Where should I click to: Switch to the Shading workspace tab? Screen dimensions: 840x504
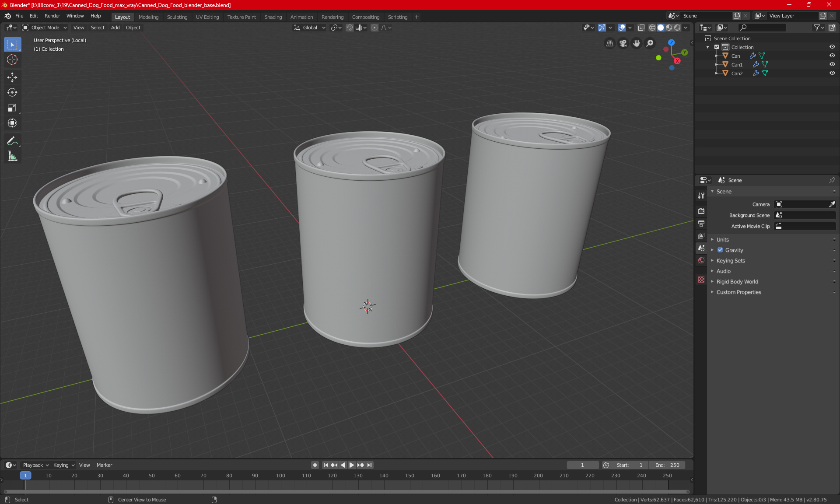click(273, 17)
